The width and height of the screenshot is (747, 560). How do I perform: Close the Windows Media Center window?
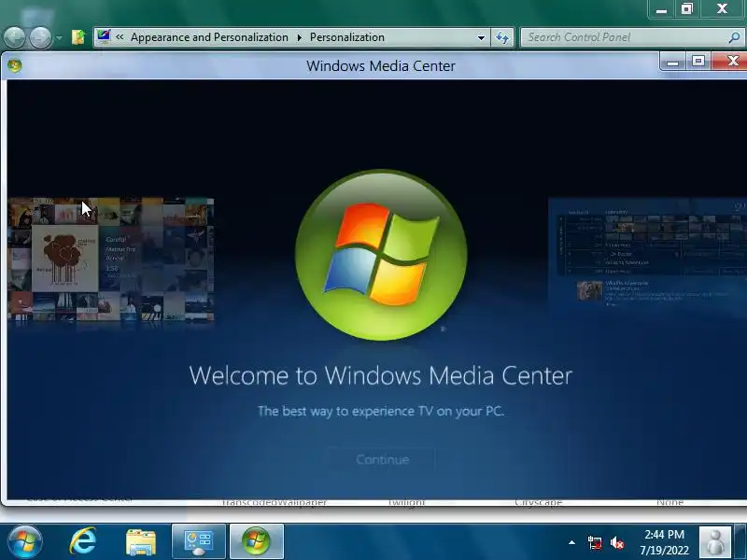[x=730, y=62]
